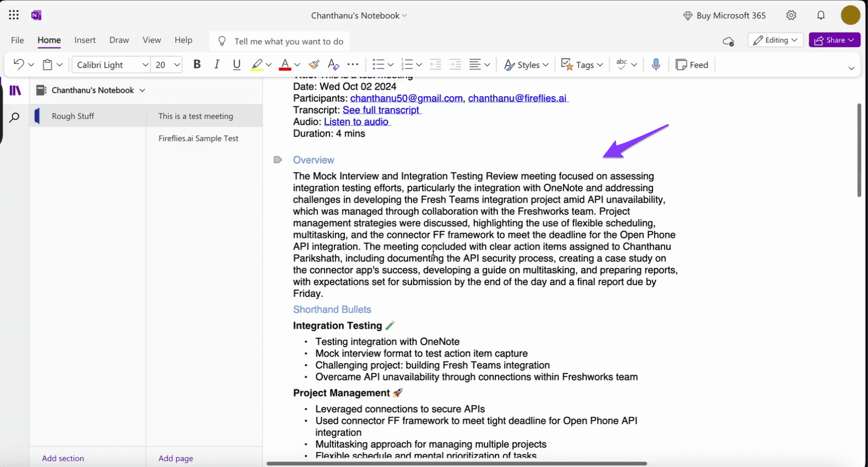This screenshot has height=467, width=868.
Task: Click the Format Painter icon
Action: (314, 65)
